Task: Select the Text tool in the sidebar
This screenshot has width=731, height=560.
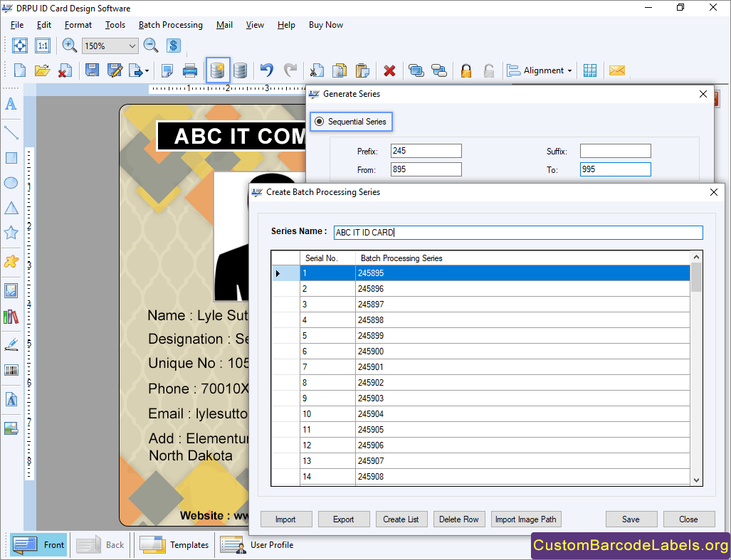Action: (x=11, y=104)
